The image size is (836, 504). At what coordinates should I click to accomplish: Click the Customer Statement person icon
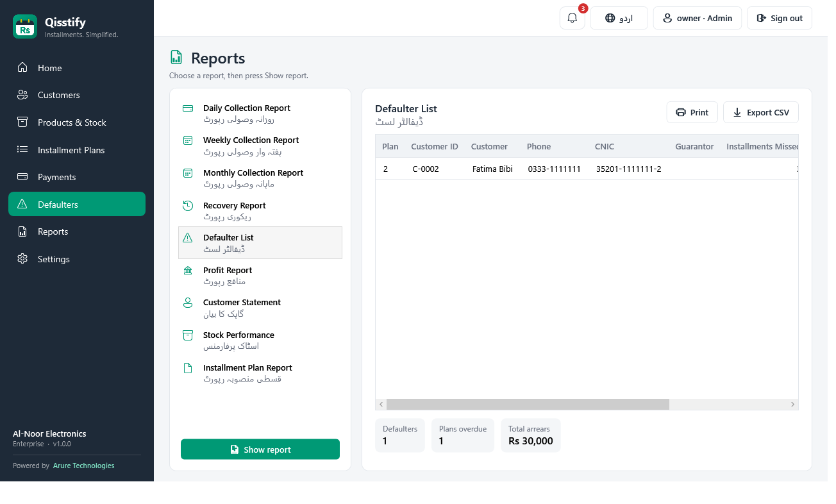[188, 303]
